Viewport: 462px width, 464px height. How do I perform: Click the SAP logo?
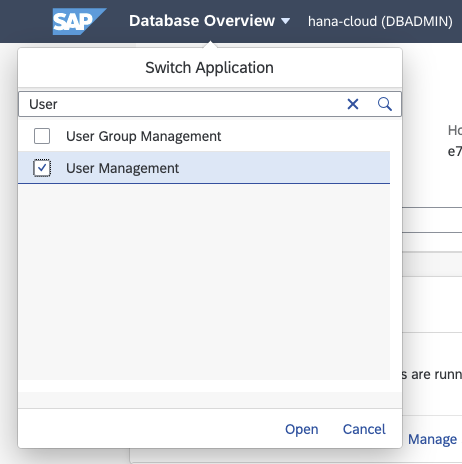pos(79,21)
